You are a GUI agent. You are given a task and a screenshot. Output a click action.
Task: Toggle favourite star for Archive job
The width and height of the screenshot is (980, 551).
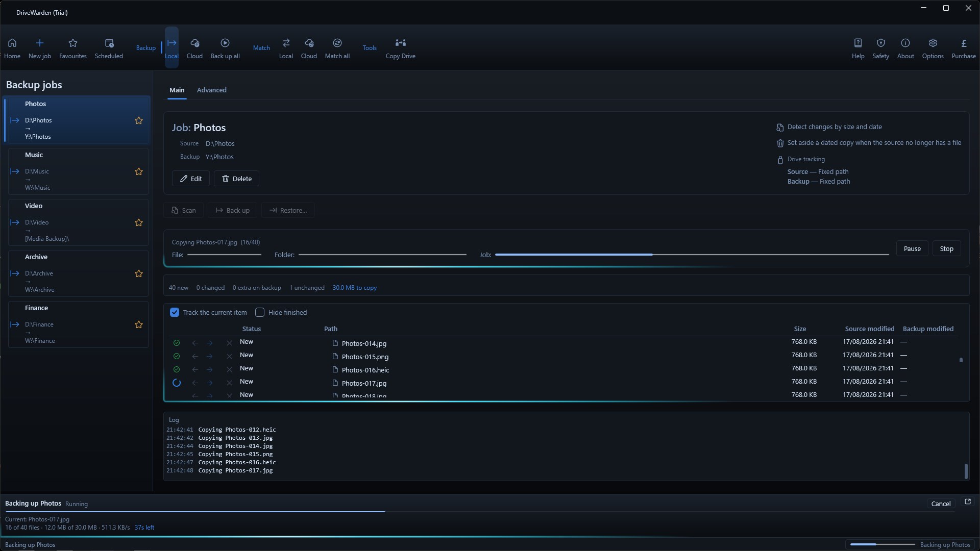click(x=139, y=273)
